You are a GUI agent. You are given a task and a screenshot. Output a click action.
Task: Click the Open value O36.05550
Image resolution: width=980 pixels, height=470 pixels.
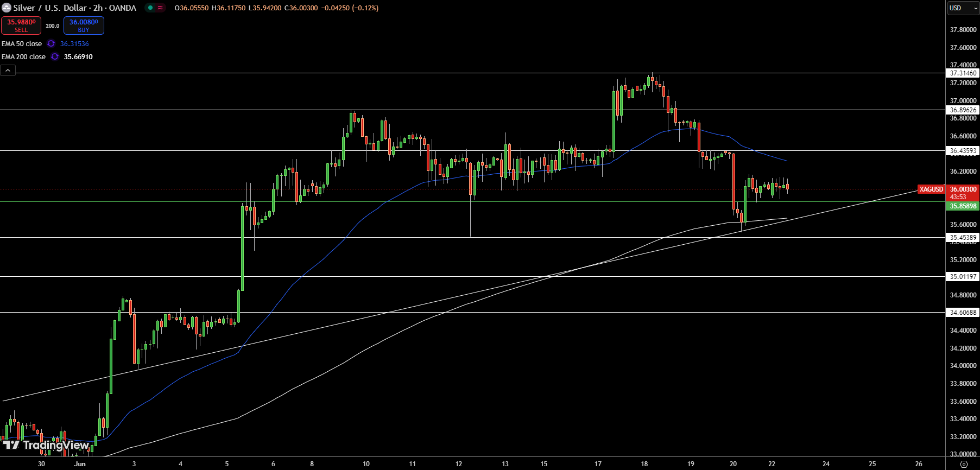coord(192,8)
